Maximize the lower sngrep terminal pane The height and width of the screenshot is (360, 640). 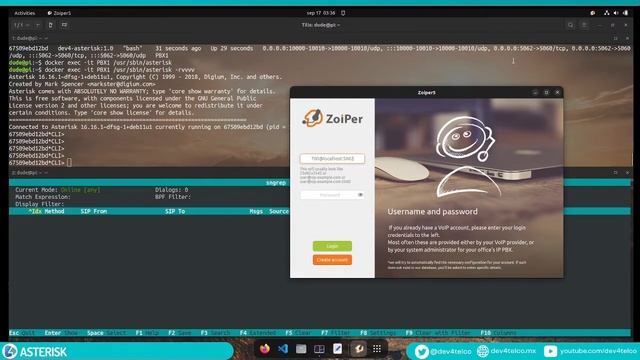615,173
